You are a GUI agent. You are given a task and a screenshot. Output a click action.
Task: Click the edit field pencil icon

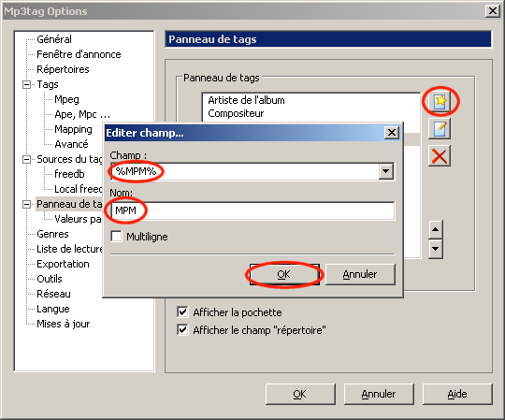(x=440, y=129)
